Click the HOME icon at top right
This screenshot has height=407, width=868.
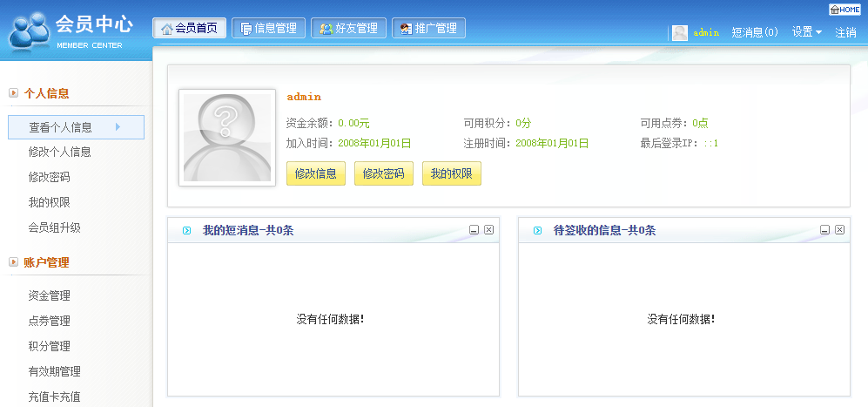click(x=844, y=9)
